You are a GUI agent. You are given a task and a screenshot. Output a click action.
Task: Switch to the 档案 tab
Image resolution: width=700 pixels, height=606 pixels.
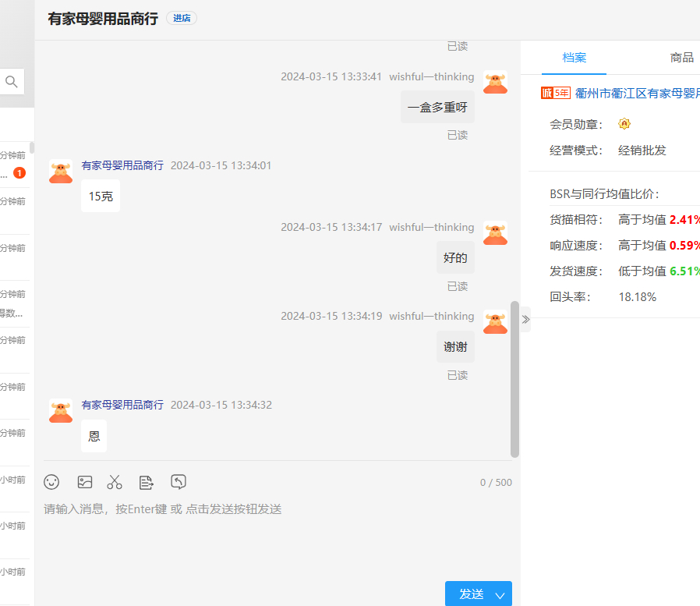[574, 58]
